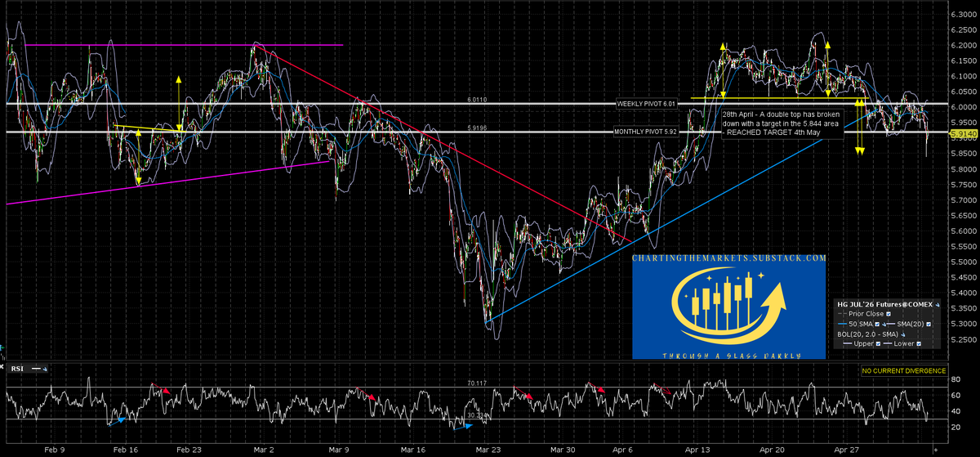Toggle the 50 SMA visibility checkbox
The height and width of the screenshot is (457, 980).
(877, 324)
